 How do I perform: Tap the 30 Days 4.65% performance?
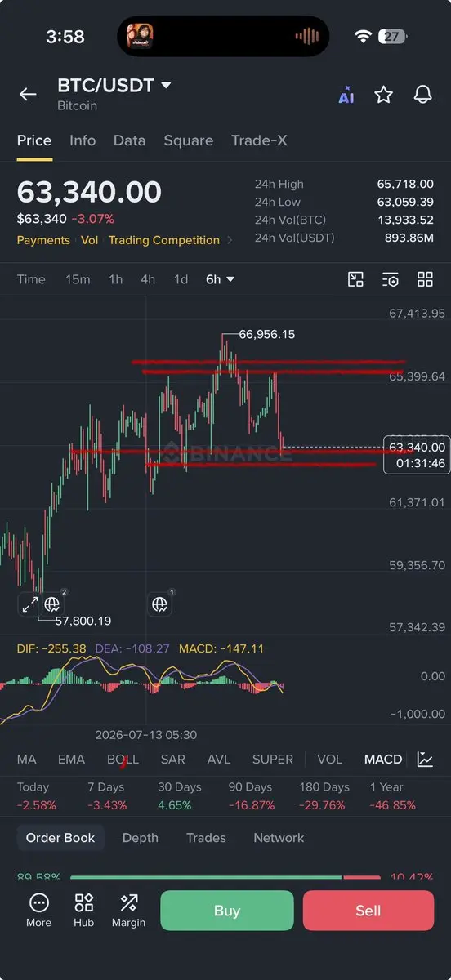click(x=181, y=796)
